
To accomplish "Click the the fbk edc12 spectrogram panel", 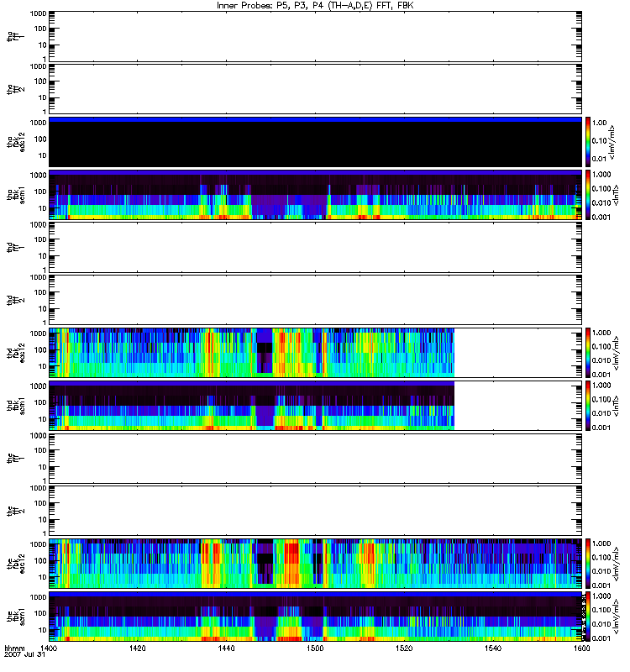I will [315, 564].
